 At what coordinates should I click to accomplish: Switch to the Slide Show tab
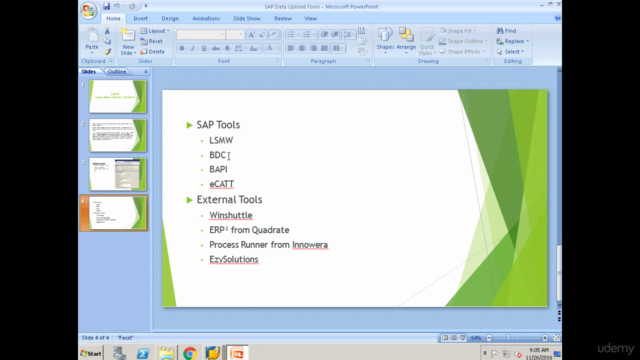[x=247, y=18]
